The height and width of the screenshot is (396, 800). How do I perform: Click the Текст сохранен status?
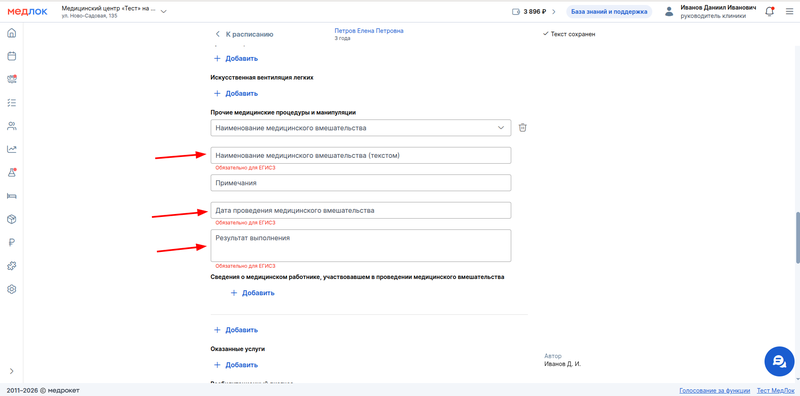569,34
